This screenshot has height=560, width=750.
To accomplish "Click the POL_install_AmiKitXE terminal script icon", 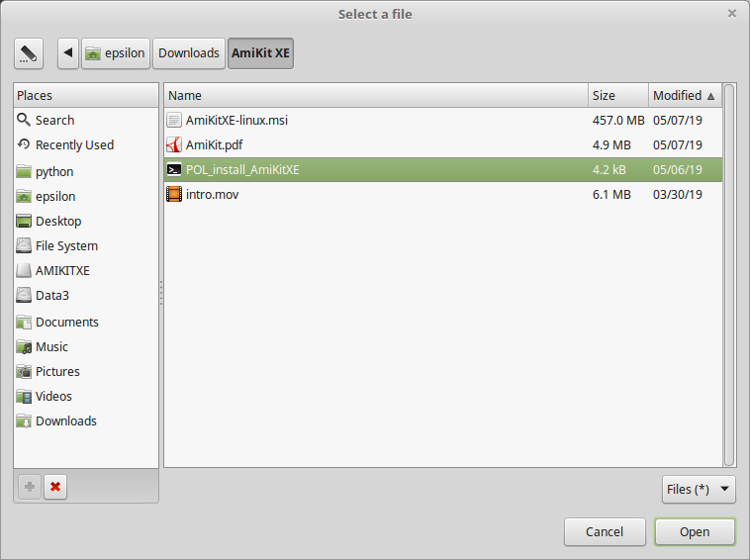I will click(174, 170).
